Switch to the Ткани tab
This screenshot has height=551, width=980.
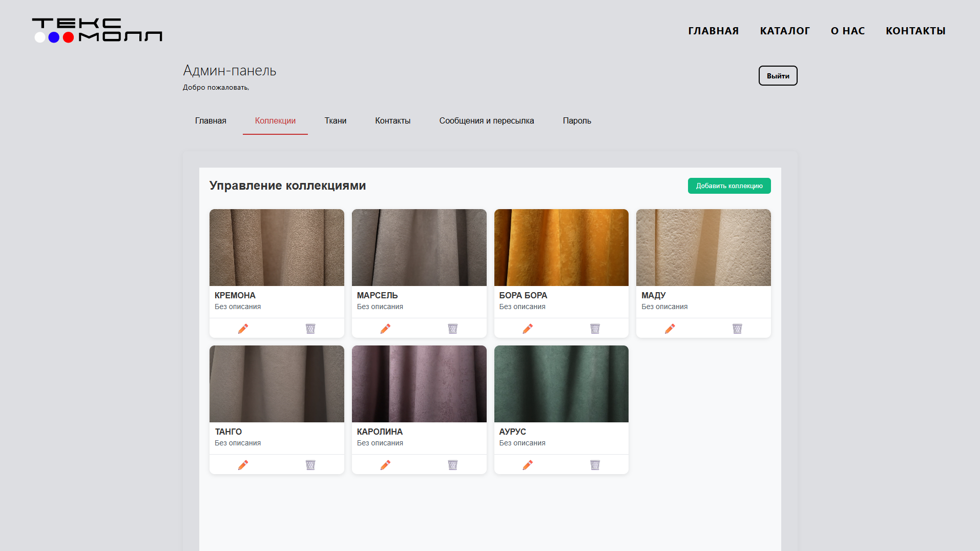pyautogui.click(x=336, y=121)
